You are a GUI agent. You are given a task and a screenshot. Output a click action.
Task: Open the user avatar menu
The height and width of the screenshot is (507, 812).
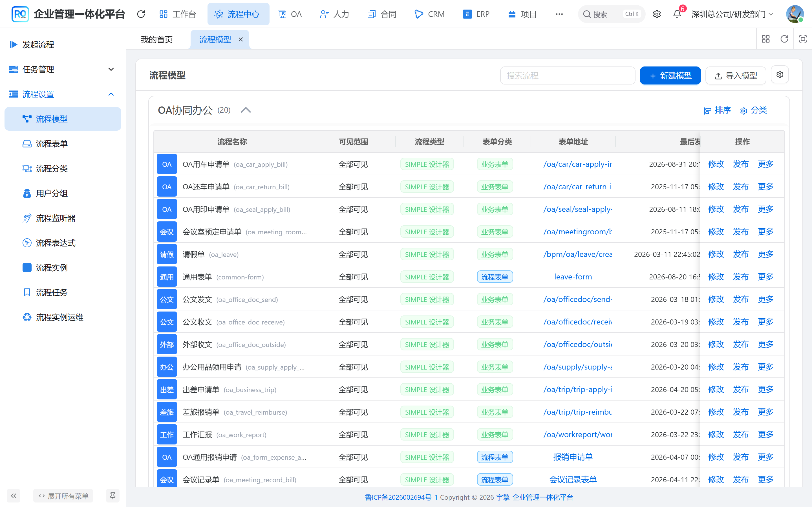point(795,14)
